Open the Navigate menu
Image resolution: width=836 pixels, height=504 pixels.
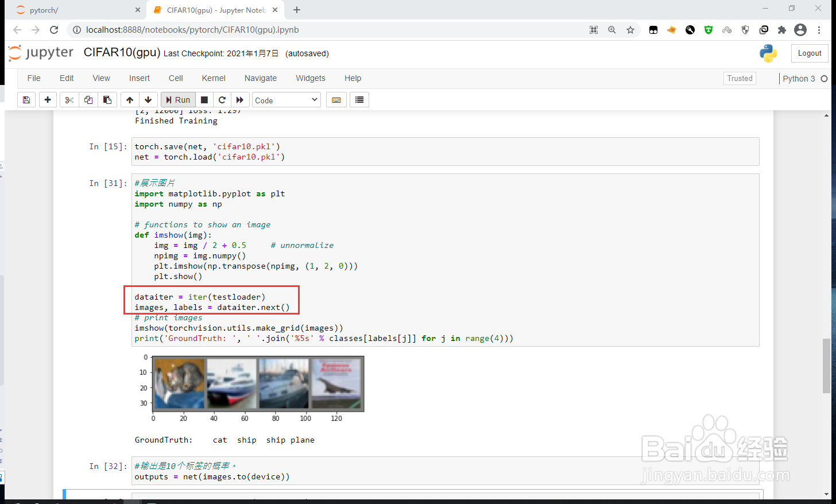(261, 78)
